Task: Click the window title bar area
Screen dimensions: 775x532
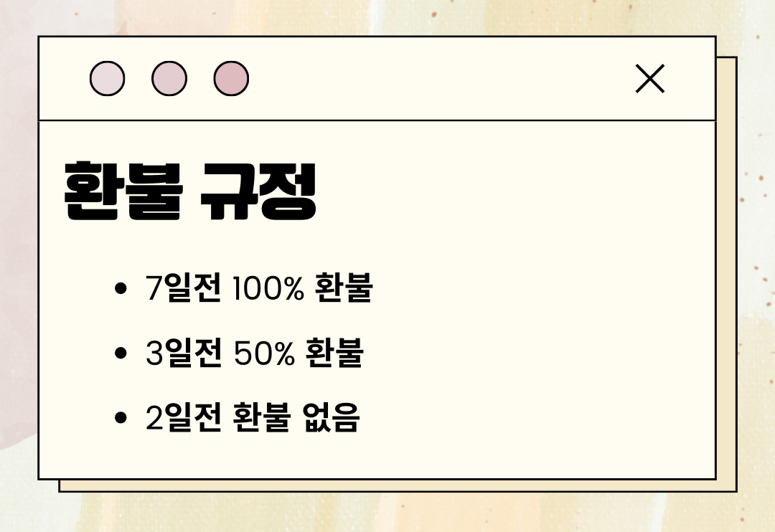Action: coord(377,78)
